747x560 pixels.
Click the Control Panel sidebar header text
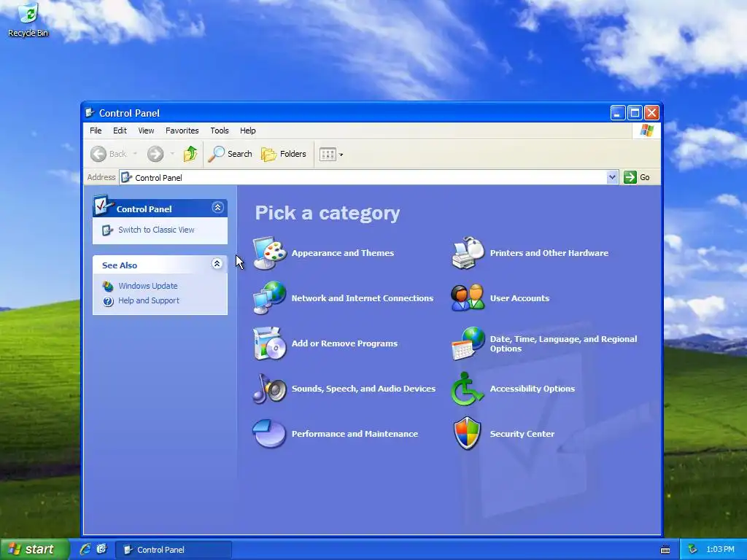coord(144,209)
